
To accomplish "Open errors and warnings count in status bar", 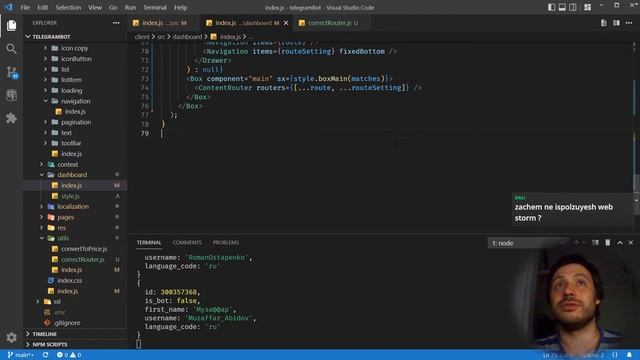I will coord(69,355).
